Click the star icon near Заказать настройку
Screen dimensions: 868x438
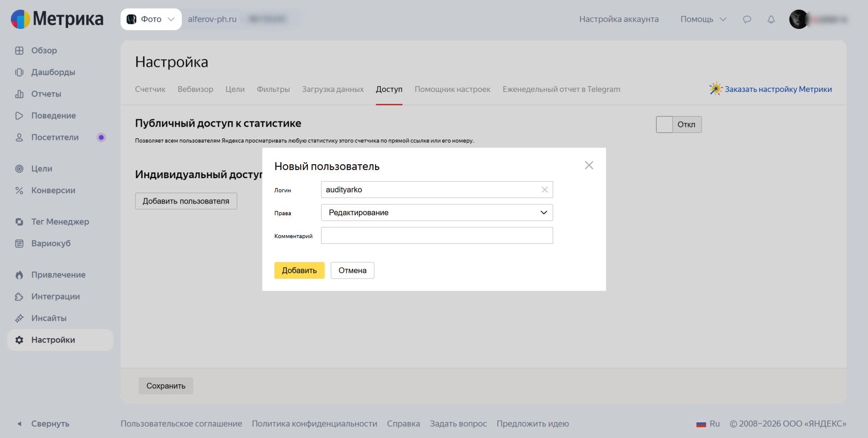pyautogui.click(x=716, y=89)
